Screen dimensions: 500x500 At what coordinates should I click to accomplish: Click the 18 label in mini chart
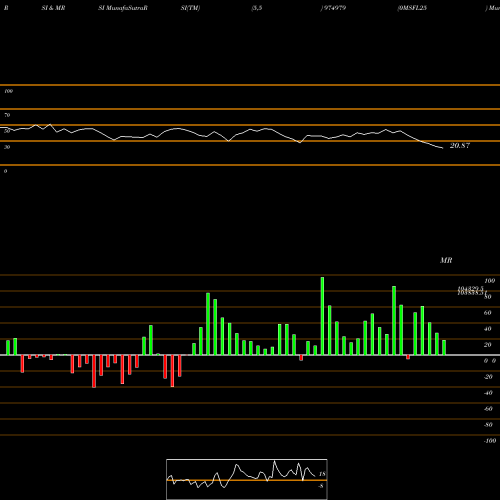tap(322, 474)
